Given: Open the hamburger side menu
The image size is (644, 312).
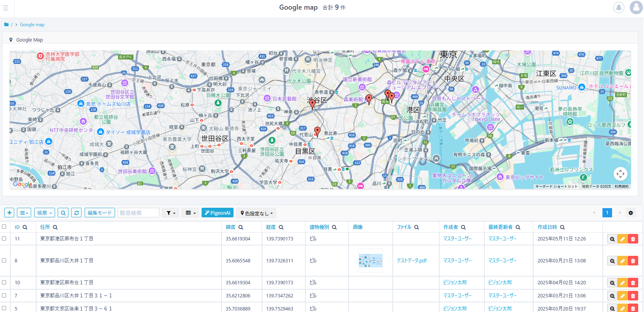Looking at the screenshot, I should tap(5, 8).
